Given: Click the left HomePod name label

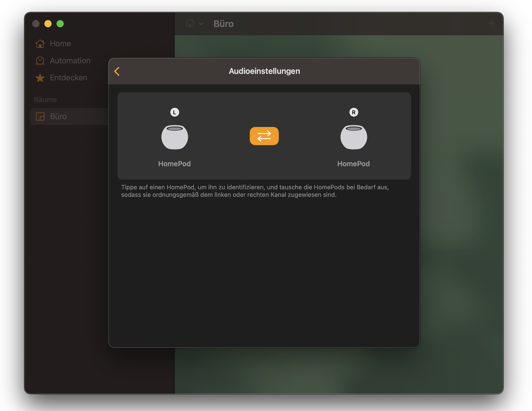Looking at the screenshot, I should click(174, 164).
